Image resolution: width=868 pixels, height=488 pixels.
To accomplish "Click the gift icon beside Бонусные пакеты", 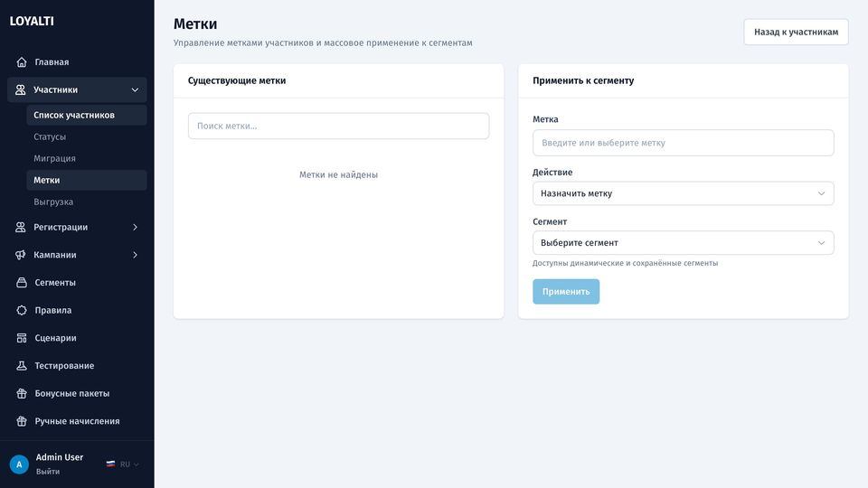I will click(x=22, y=393).
